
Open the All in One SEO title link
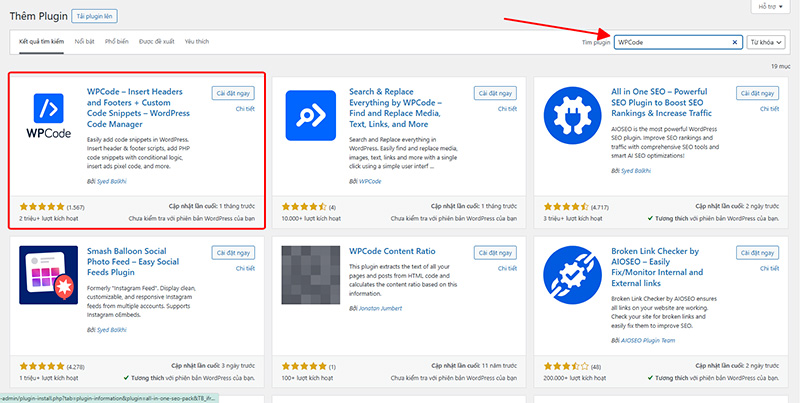click(661, 103)
